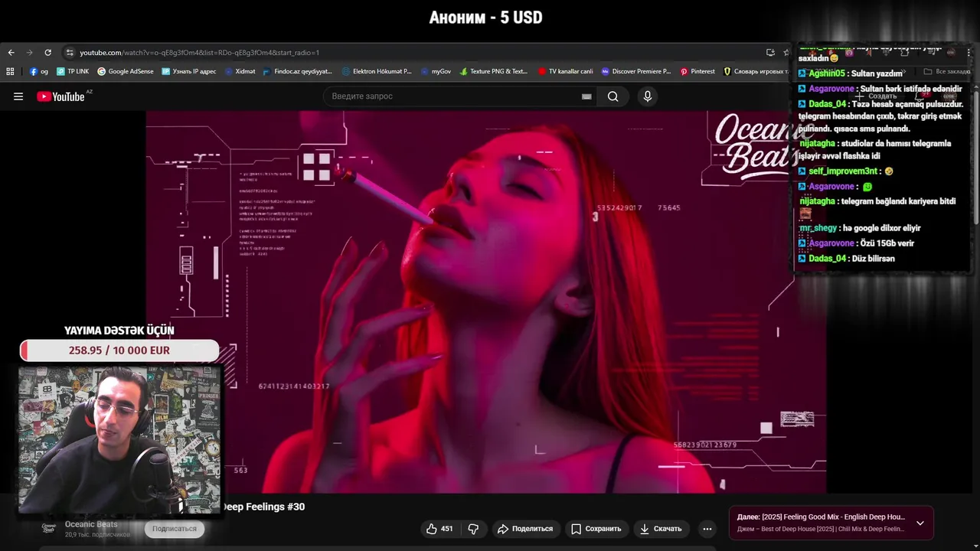
Task: Open the Словарь игровых bookmark
Action: pos(756,71)
